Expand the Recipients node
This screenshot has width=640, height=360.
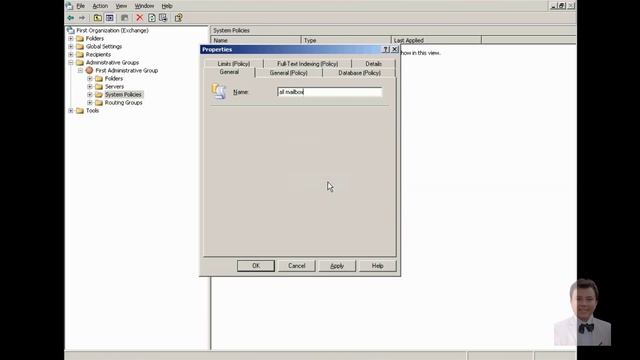71,54
